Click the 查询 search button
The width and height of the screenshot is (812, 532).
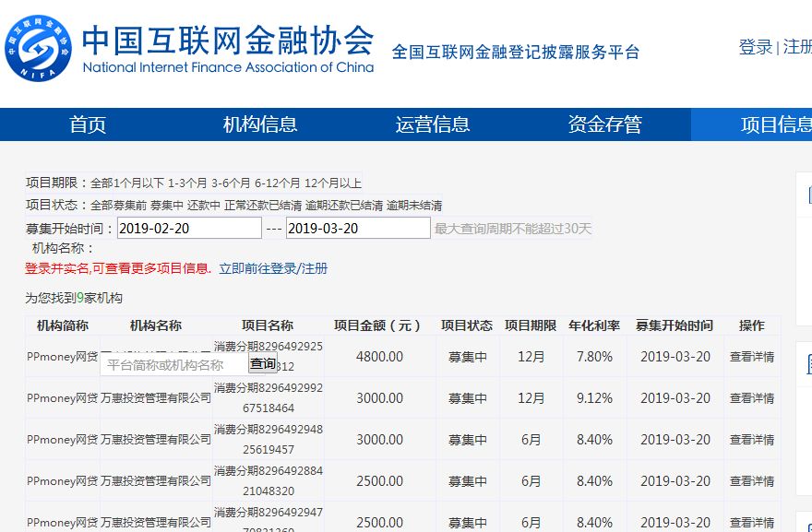[x=263, y=363]
